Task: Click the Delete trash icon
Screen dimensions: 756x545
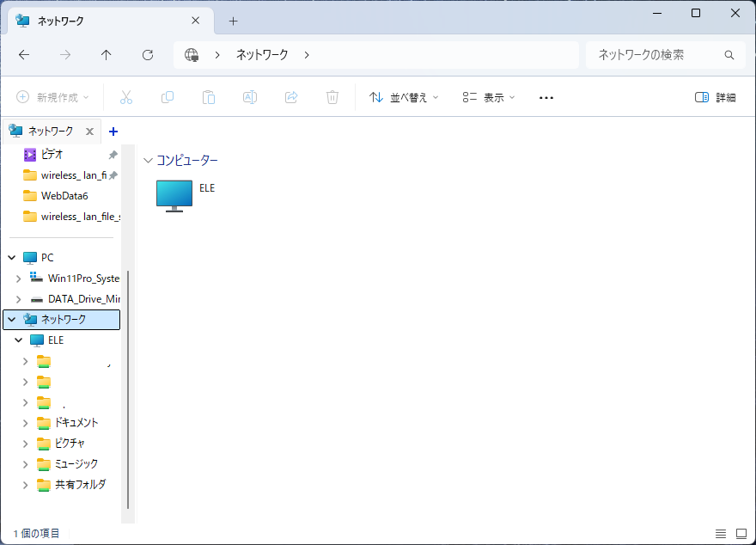Action: click(x=332, y=97)
